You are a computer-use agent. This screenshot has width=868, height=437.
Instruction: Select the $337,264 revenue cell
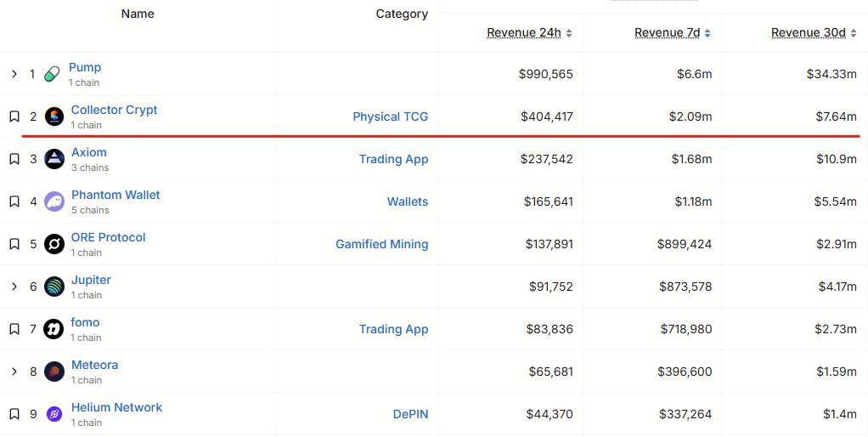click(x=685, y=414)
